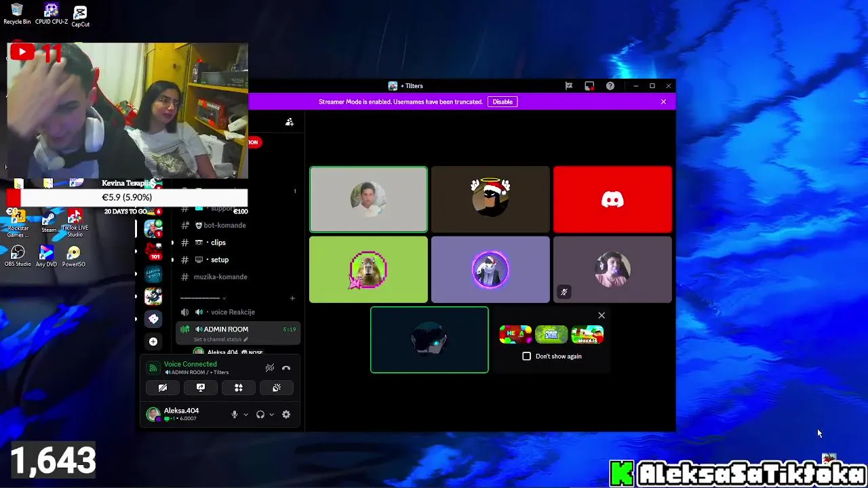Close the activities suggestion popup

pyautogui.click(x=601, y=315)
